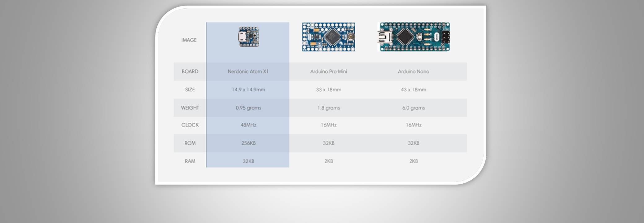Click the 16MHz cell for Arduino Pro Mini

(329, 125)
